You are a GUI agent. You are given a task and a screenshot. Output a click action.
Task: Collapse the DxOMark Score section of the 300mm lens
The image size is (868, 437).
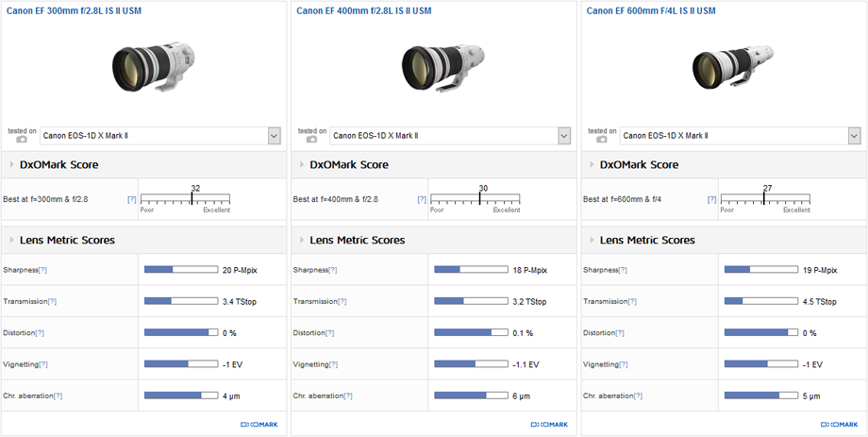pos(12,165)
